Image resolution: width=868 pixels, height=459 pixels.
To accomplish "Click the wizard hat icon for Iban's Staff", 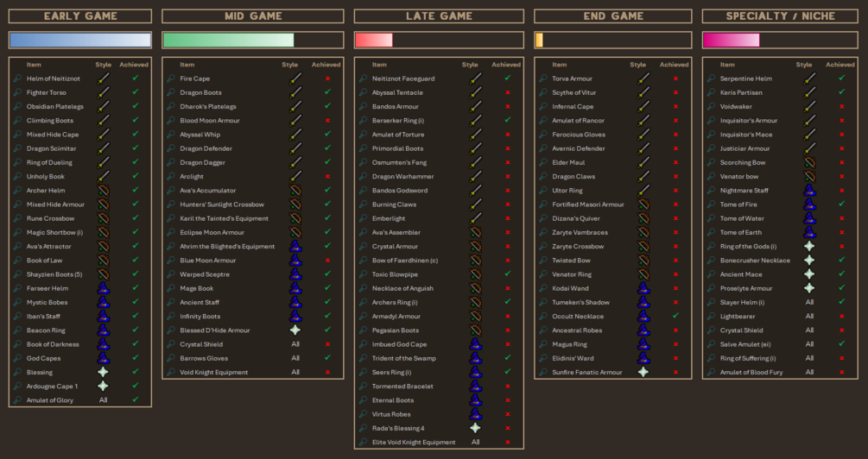I will (104, 317).
